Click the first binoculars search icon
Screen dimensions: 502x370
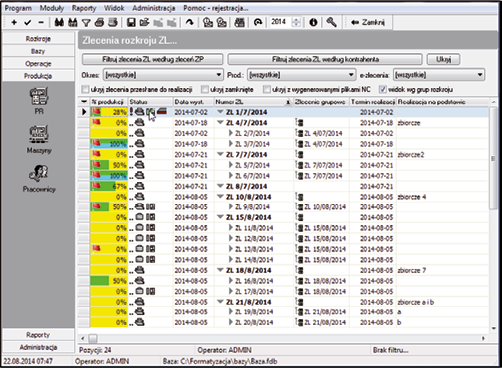(x=59, y=22)
